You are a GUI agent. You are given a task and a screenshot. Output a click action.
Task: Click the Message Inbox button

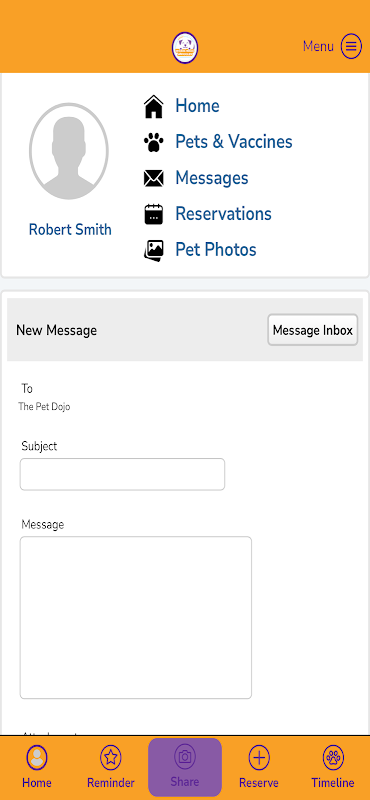point(313,330)
